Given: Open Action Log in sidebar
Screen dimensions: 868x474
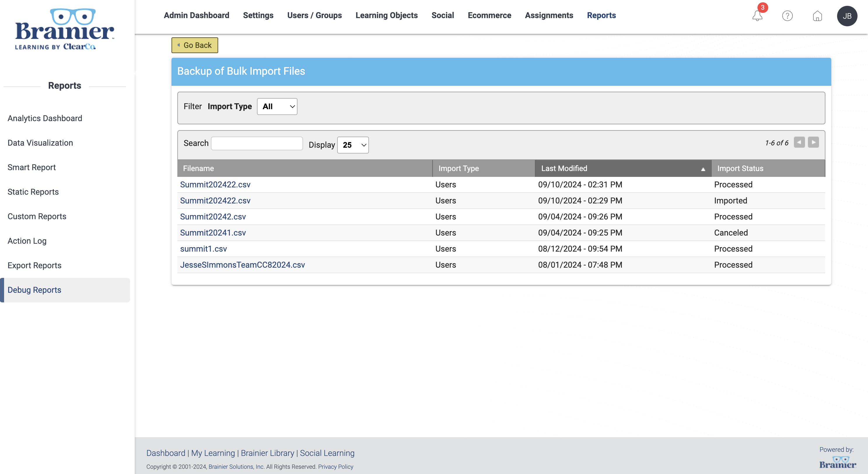Looking at the screenshot, I should point(27,241).
